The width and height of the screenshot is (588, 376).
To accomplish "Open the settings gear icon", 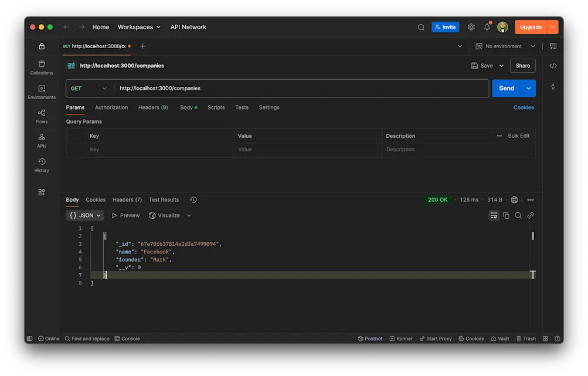I will click(x=471, y=27).
